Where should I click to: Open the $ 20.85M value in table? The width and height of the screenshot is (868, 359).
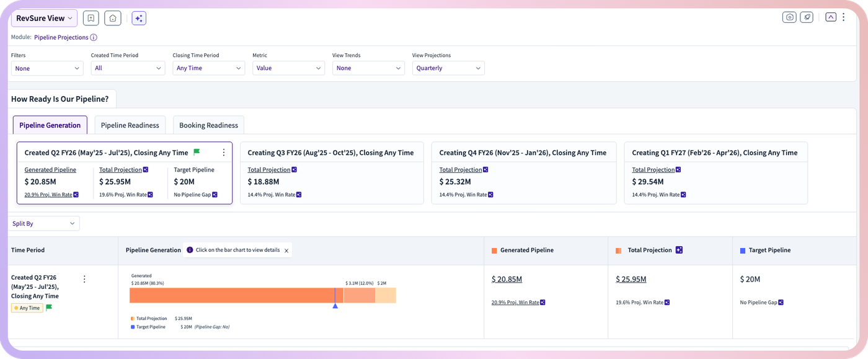click(507, 280)
